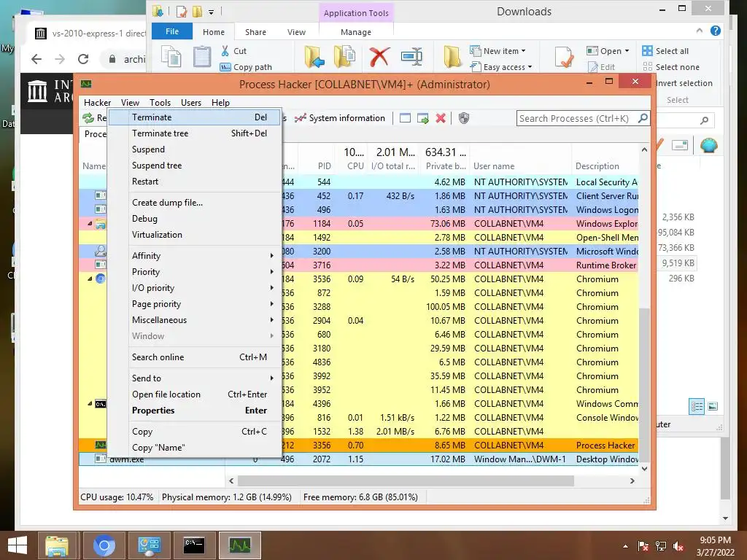This screenshot has height=560, width=747.
Task: Click Select all in Explorer ribbon
Action: pyautogui.click(x=665, y=51)
